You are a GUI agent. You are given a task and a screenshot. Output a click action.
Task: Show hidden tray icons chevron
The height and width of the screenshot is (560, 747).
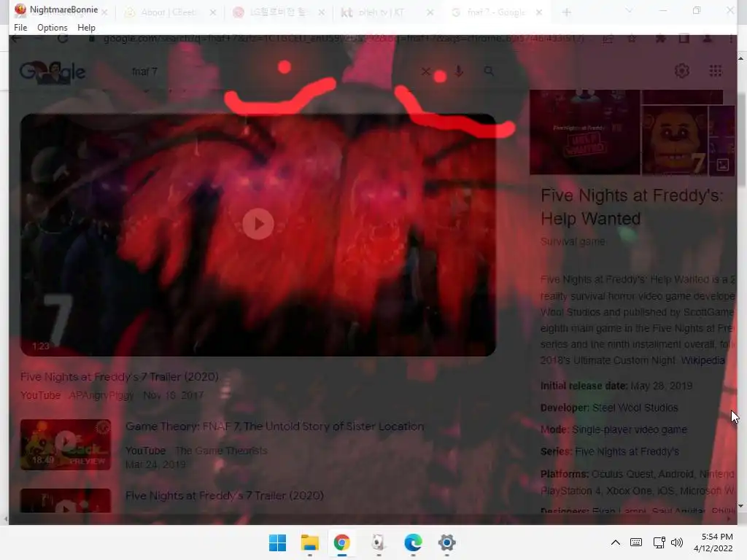click(x=616, y=542)
